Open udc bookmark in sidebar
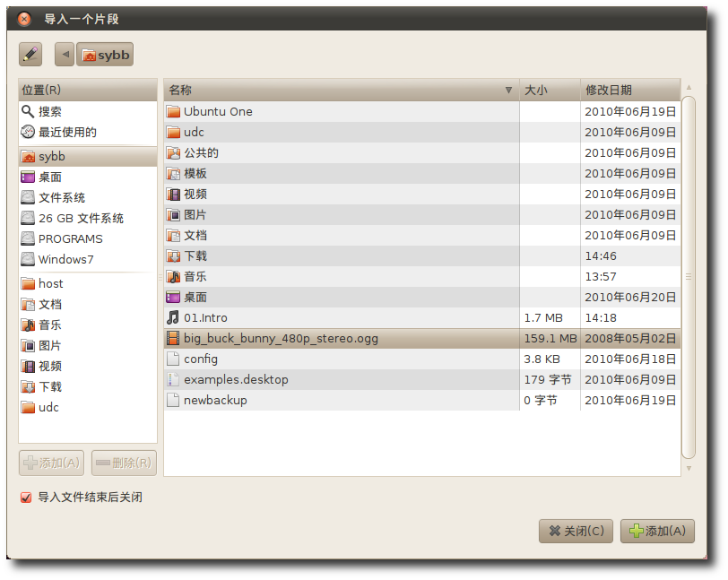Viewport: 728px width, 580px height. (x=88, y=407)
